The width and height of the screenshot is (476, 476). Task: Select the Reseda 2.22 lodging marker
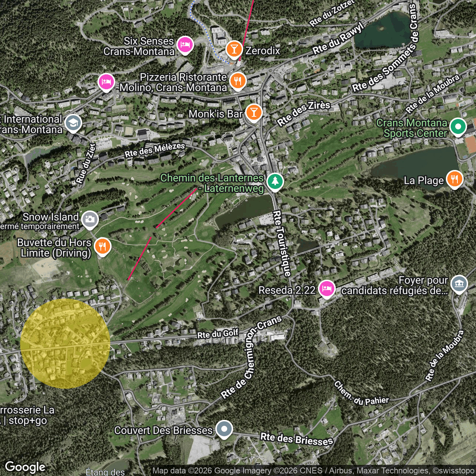coord(327,289)
